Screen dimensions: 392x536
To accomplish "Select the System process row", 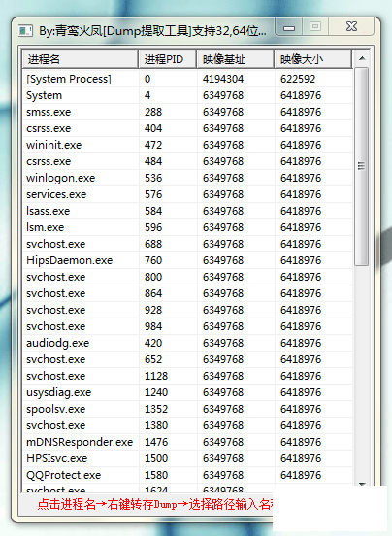I will click(187, 95).
